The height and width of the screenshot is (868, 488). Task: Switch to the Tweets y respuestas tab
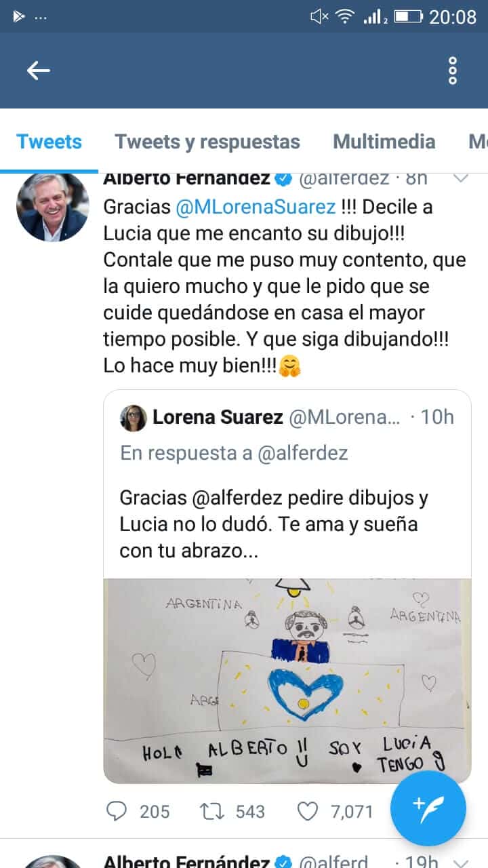(207, 142)
